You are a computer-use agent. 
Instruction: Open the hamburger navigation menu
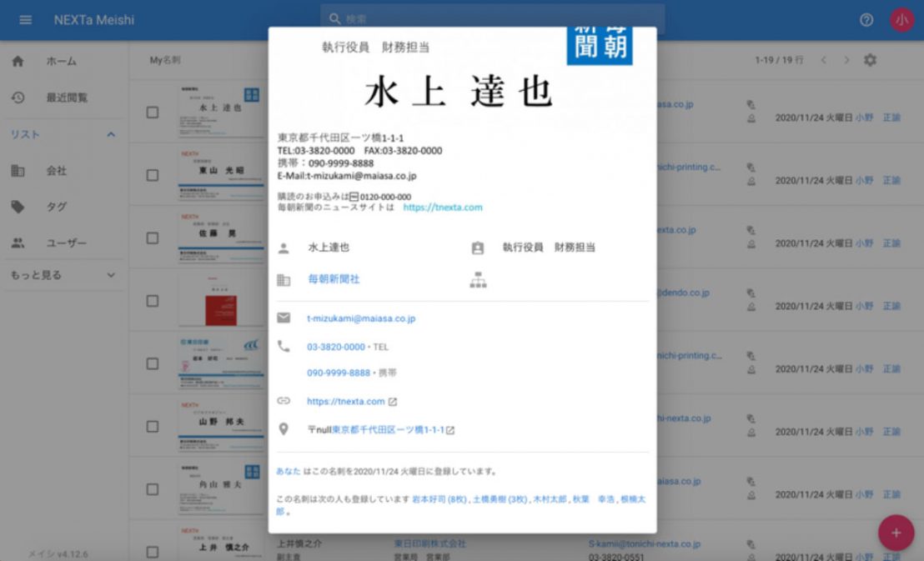[25, 19]
